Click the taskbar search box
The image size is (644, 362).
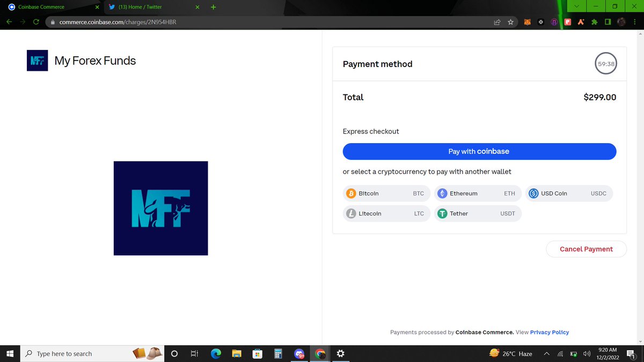tap(91, 353)
